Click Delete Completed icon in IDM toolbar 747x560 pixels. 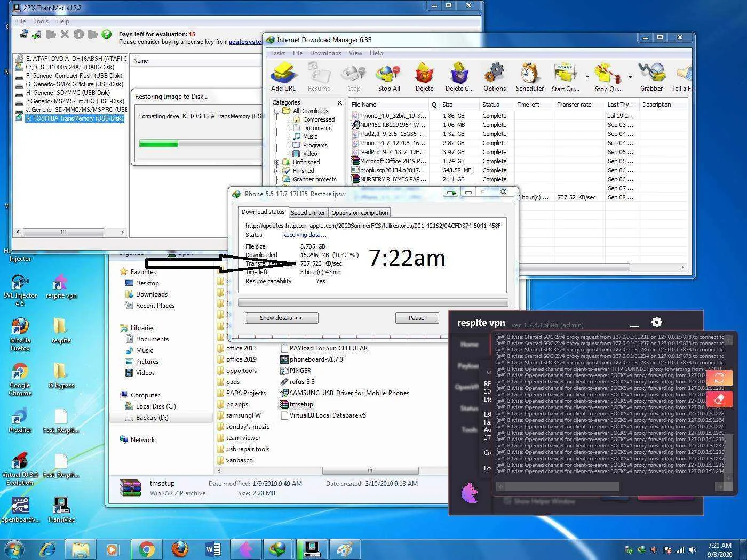459,77
